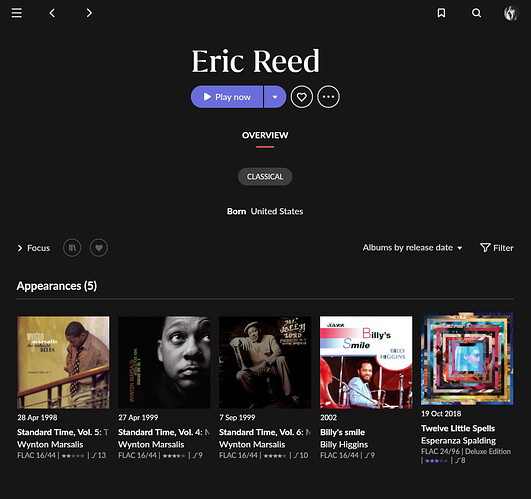Screen dimensions: 531x499
Task: Select the Overview tab
Action: 265,135
